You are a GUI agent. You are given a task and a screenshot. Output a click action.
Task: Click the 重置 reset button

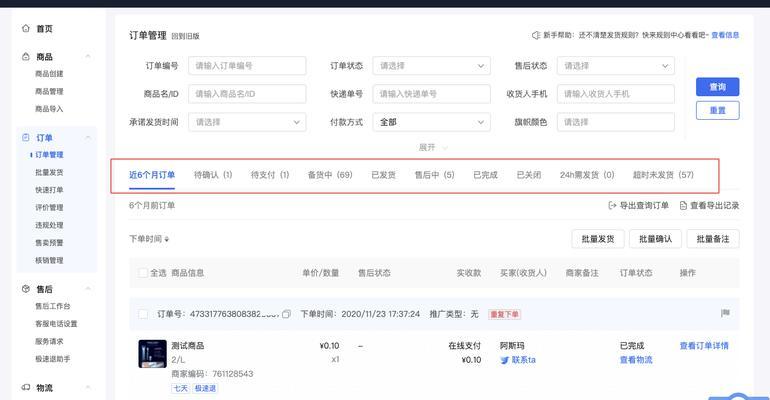pos(717,110)
